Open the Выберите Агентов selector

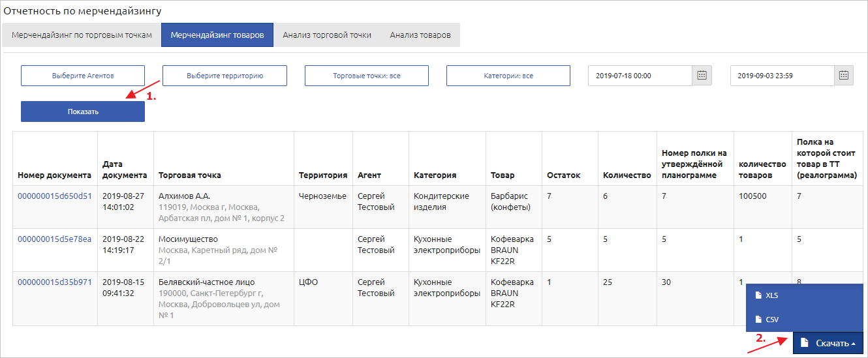83,76
